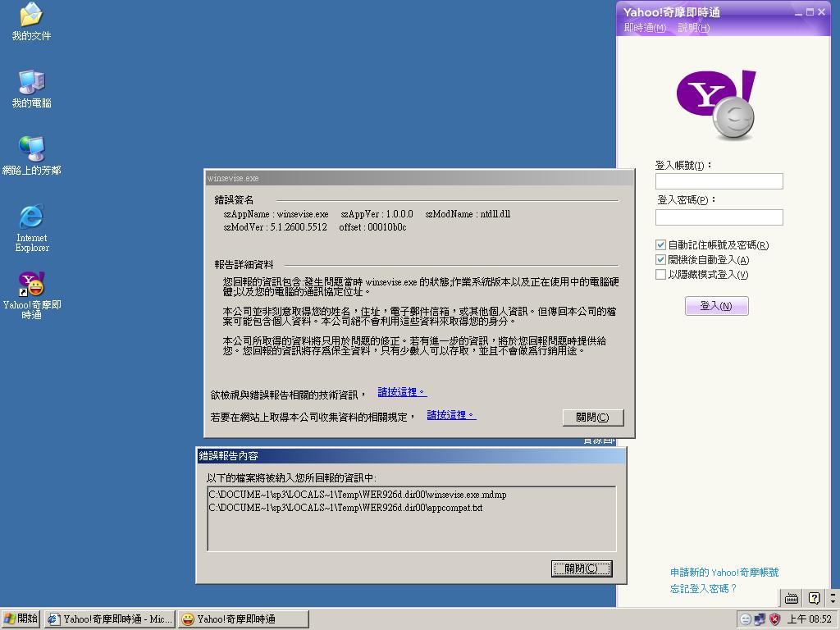Close the winsevise.exe error details dialog
Viewport: 840px width, 630px height.
pos(593,418)
